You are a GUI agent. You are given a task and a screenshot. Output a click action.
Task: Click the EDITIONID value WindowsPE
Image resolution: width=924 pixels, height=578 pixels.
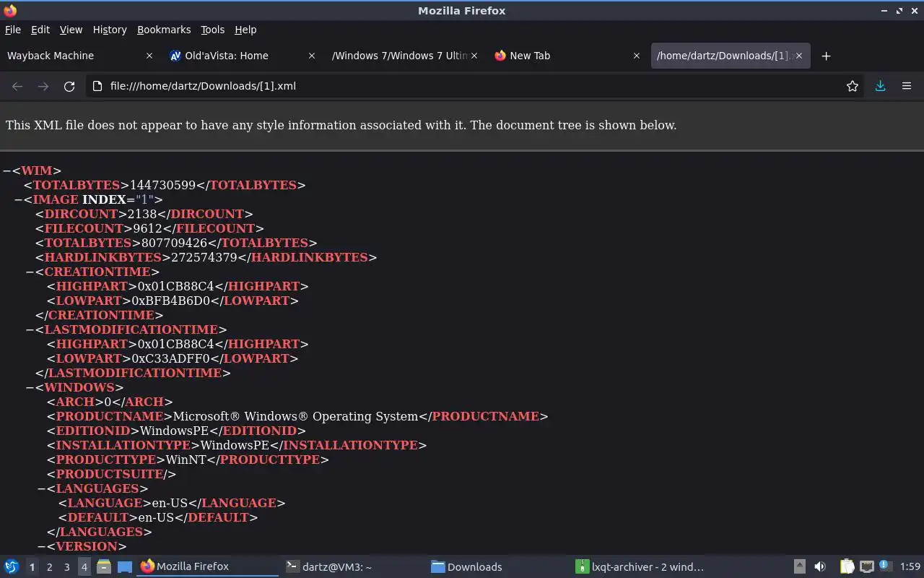[174, 431]
